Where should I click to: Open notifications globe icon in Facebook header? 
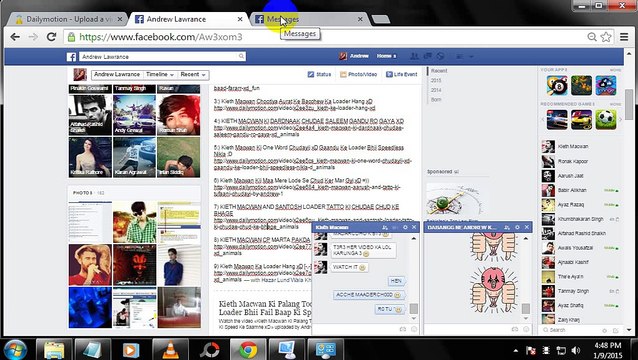[440, 56]
